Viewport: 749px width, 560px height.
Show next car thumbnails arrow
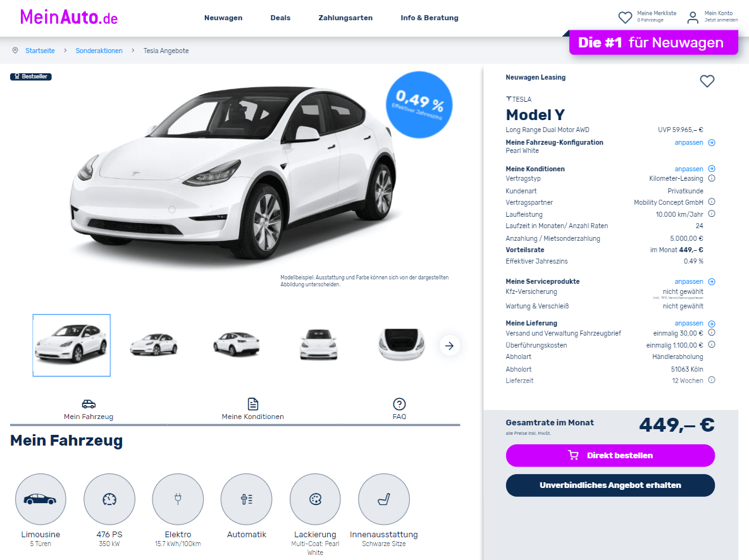pos(450,346)
